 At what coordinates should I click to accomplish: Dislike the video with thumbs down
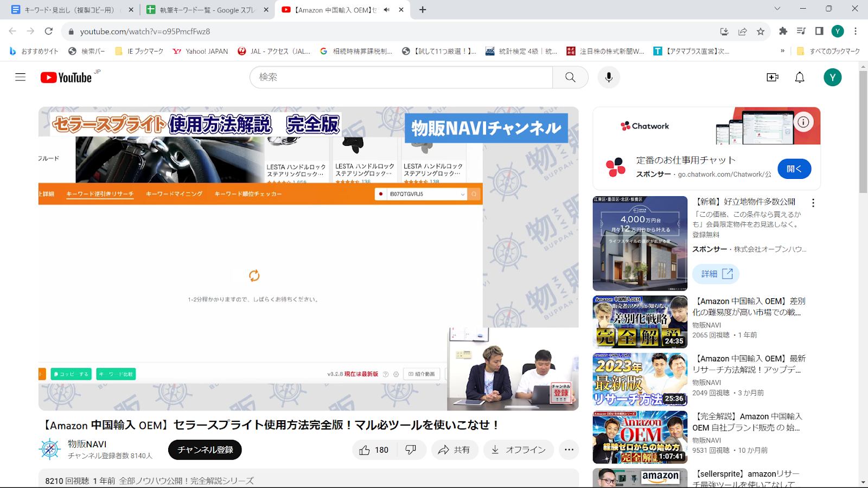[411, 450]
